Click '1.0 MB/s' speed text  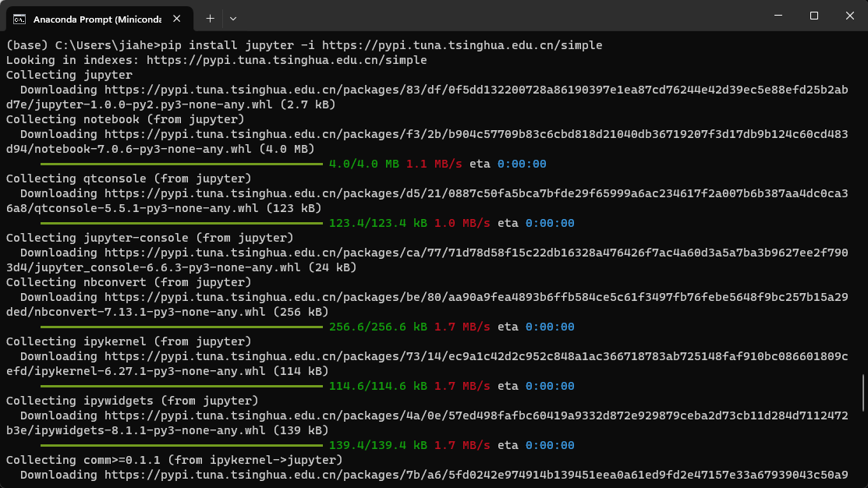click(x=462, y=223)
